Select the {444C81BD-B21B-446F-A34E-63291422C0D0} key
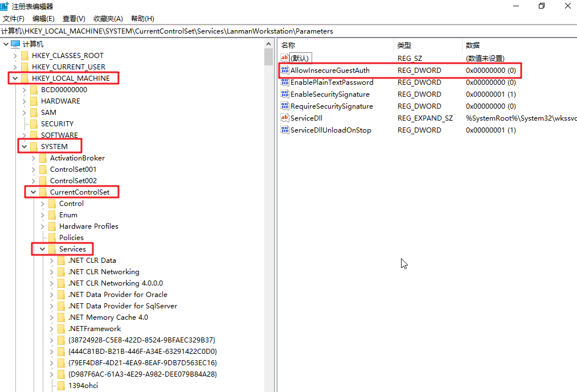Viewport: 577px width, 392px height. coord(143,352)
